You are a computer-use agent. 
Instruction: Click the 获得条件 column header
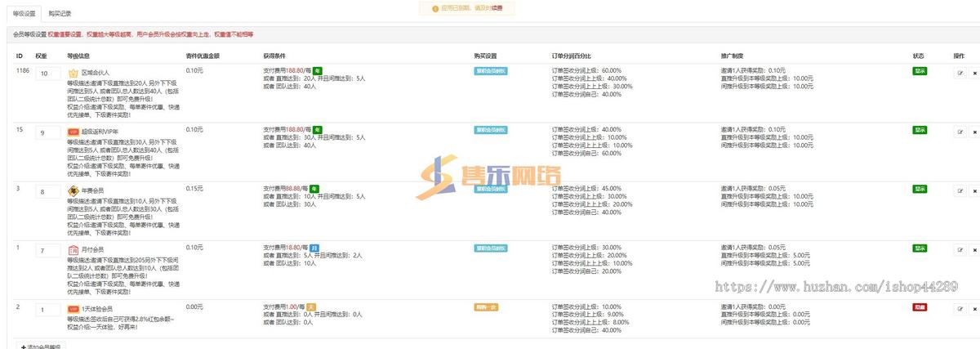pyautogui.click(x=274, y=56)
